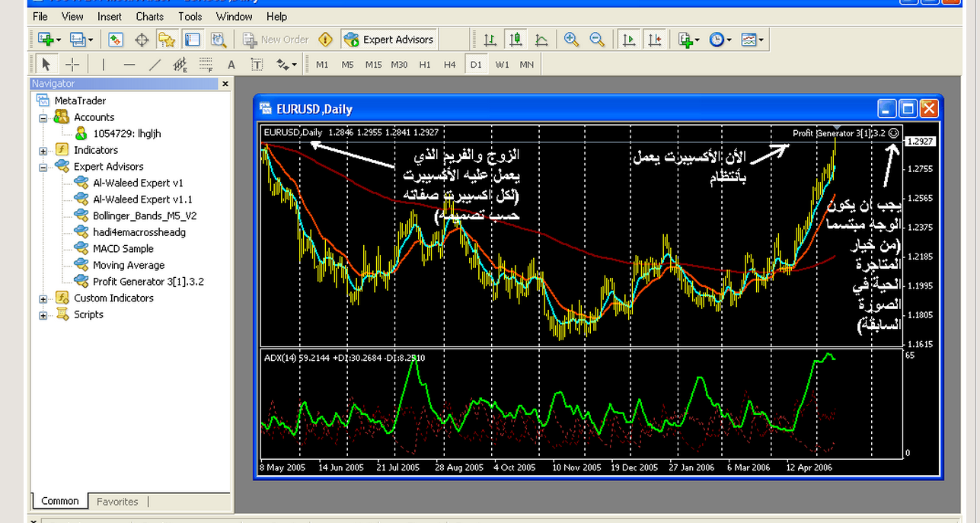
Task: Collapse the Accounts tree node
Action: [x=43, y=117]
